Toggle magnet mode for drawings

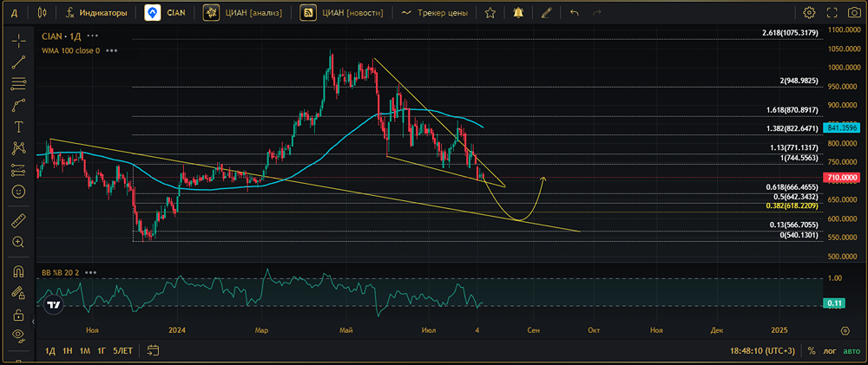(x=19, y=271)
